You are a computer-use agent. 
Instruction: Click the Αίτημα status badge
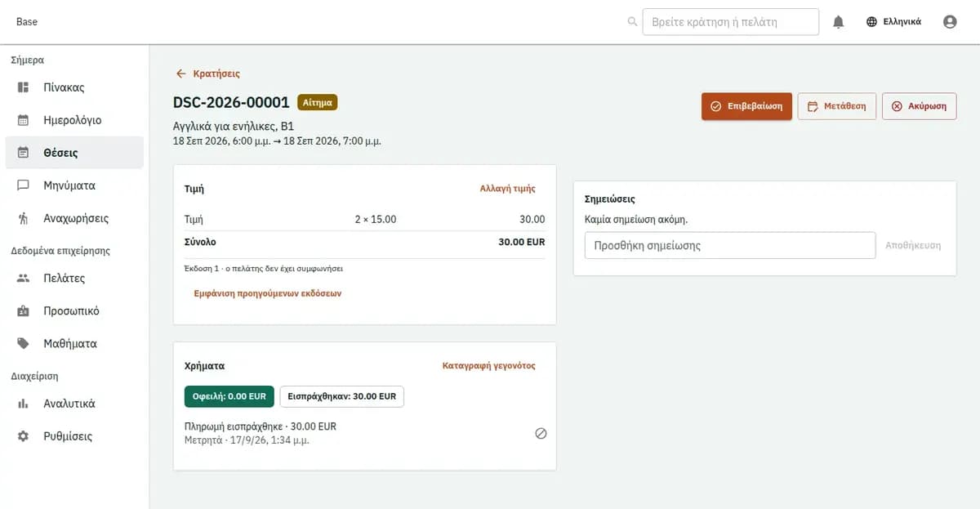pos(318,102)
